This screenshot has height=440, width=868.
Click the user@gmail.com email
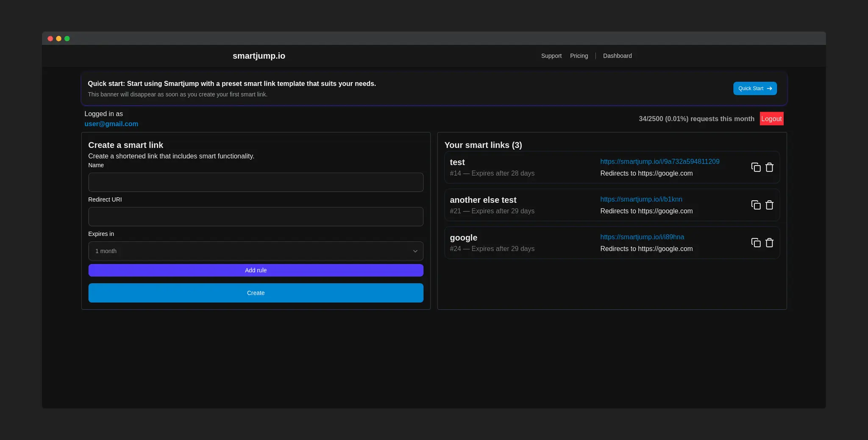111,124
